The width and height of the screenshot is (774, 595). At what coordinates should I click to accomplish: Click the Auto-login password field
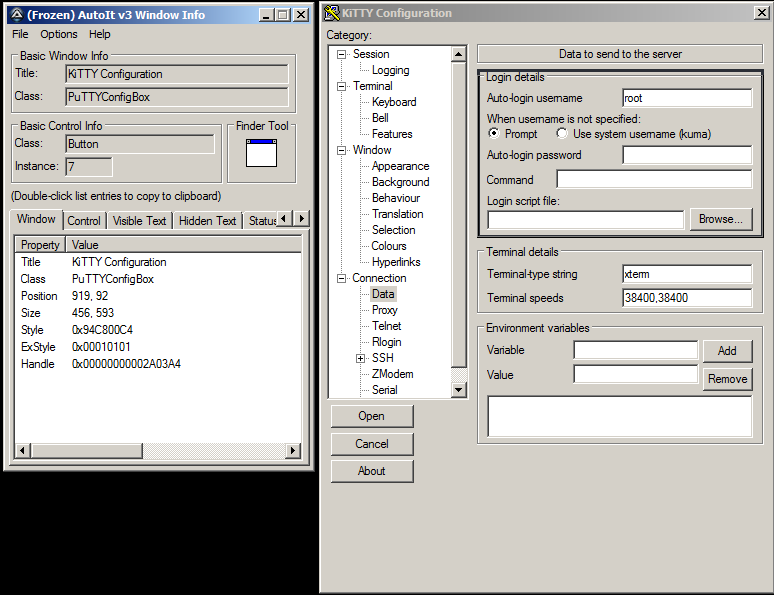[x=686, y=155]
